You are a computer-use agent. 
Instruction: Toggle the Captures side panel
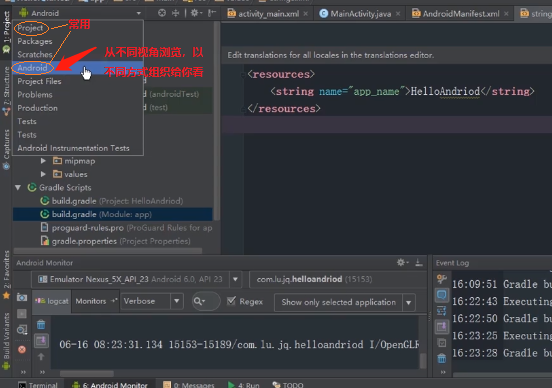tap(6, 149)
